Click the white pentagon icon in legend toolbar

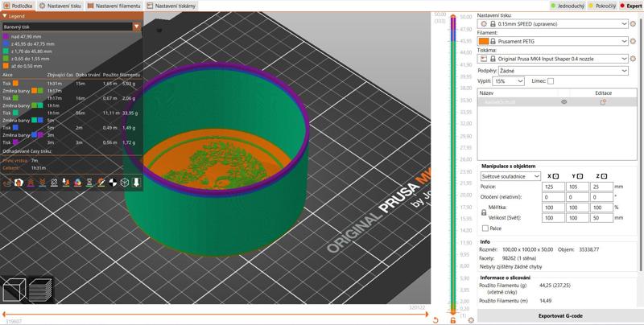[19, 183]
